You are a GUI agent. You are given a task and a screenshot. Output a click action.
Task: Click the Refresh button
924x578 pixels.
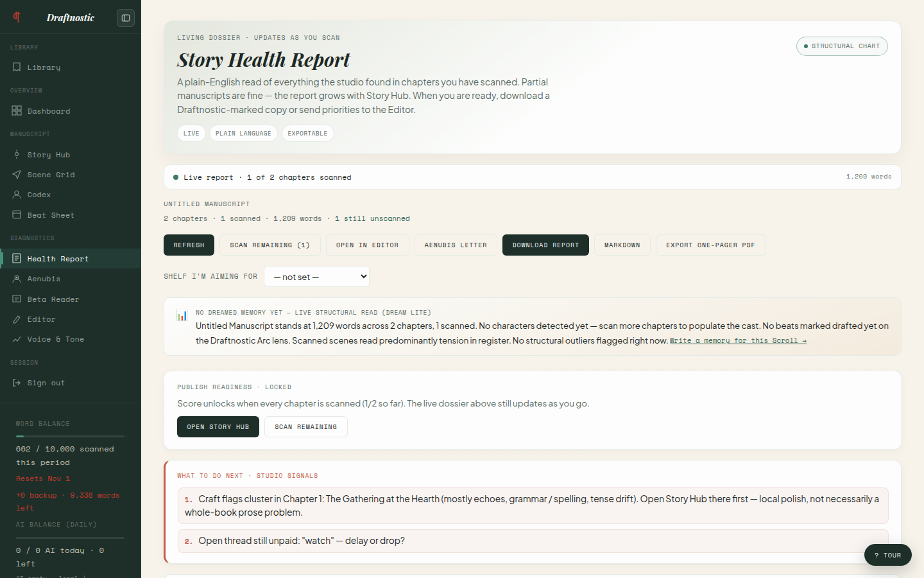189,245
